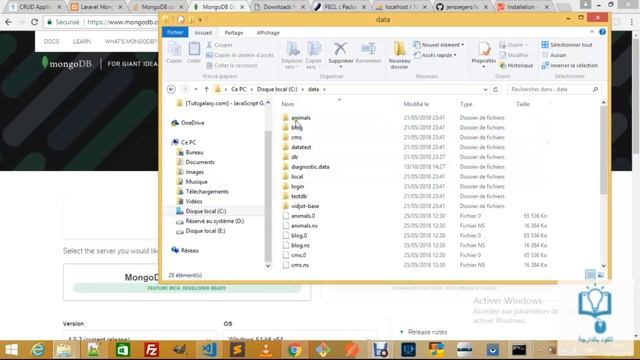Select the datatest folder
Image resolution: width=640 pixels, height=360 pixels.
tap(301, 147)
